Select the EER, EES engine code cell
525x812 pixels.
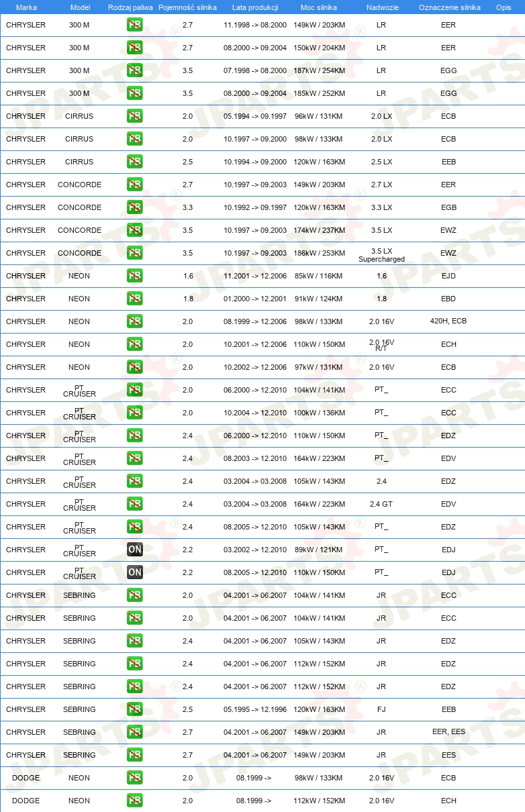click(448, 732)
